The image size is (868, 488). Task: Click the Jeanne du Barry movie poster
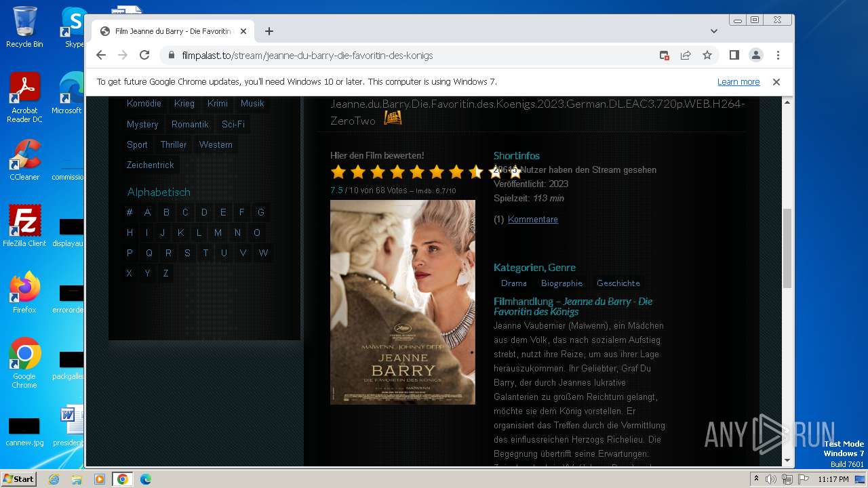tap(403, 302)
